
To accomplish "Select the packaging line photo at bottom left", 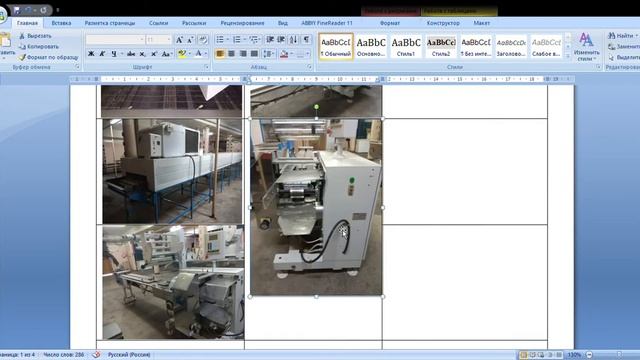I will point(173,282).
